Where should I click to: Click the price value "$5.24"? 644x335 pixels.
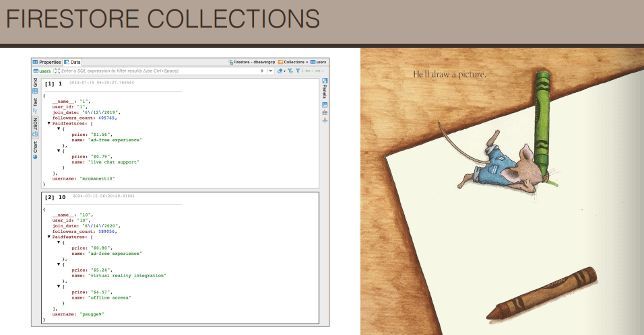(100, 270)
